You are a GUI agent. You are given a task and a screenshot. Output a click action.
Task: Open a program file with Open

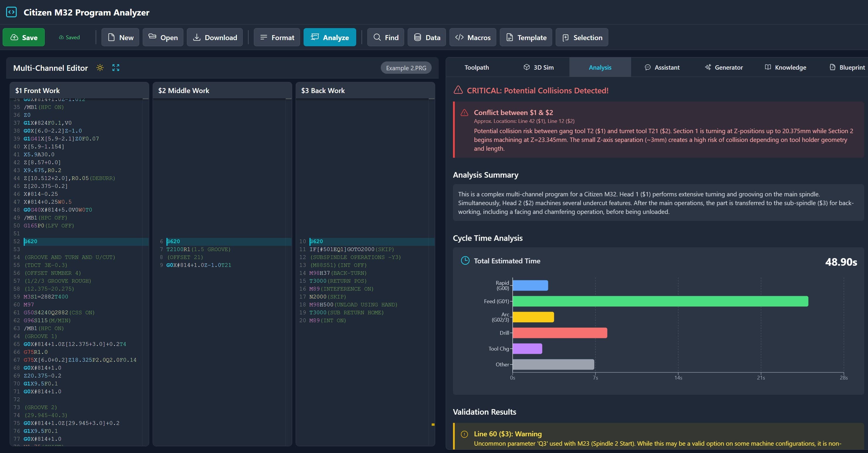(163, 37)
